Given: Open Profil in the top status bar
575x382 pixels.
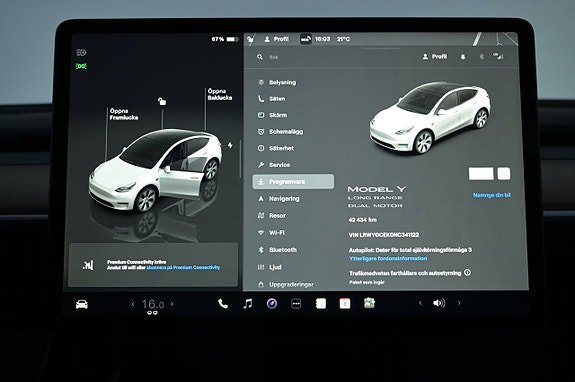Looking at the screenshot, I should click(x=277, y=39).
